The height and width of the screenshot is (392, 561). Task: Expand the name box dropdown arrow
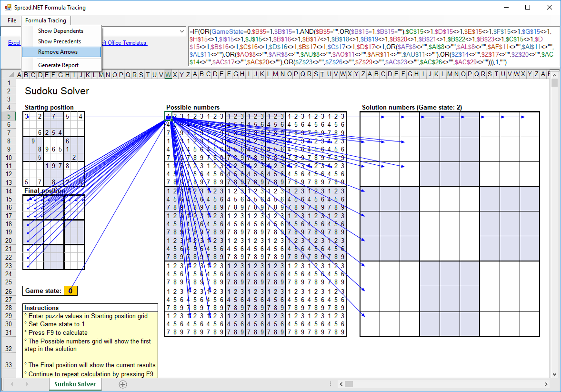[x=181, y=31]
